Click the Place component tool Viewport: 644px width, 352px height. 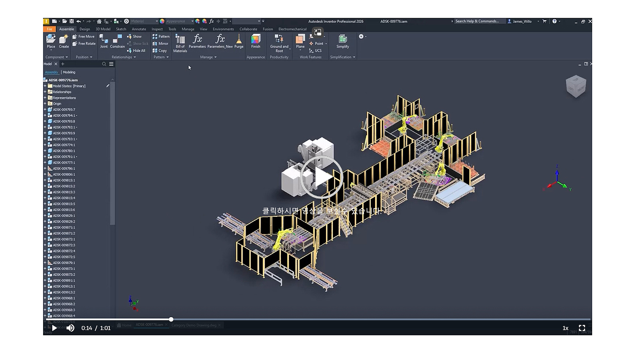[x=51, y=41]
